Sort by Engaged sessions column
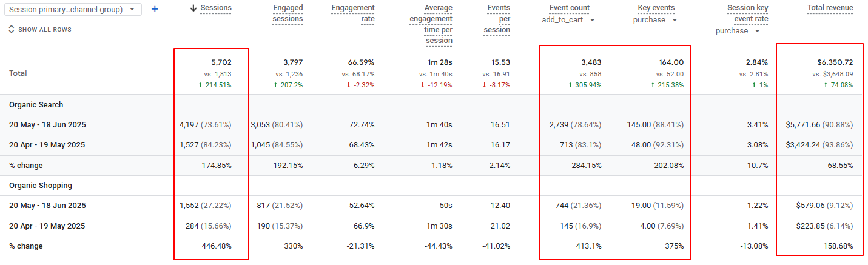The height and width of the screenshot is (265, 868). 288,13
